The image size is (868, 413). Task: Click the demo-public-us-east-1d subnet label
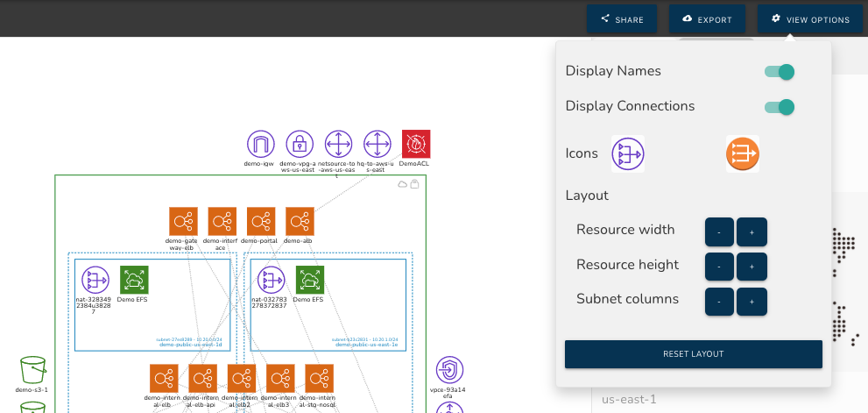click(x=190, y=345)
